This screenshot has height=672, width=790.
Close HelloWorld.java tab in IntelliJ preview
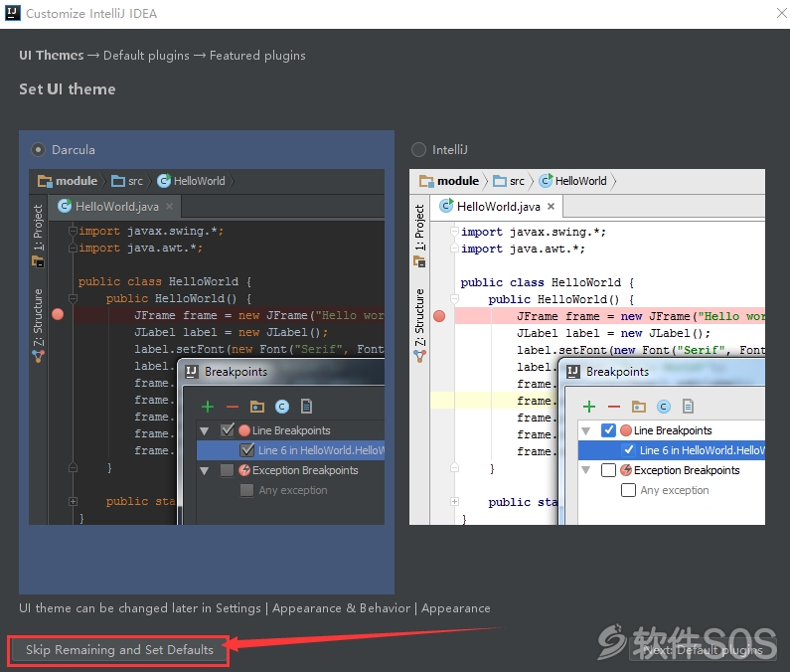(552, 206)
